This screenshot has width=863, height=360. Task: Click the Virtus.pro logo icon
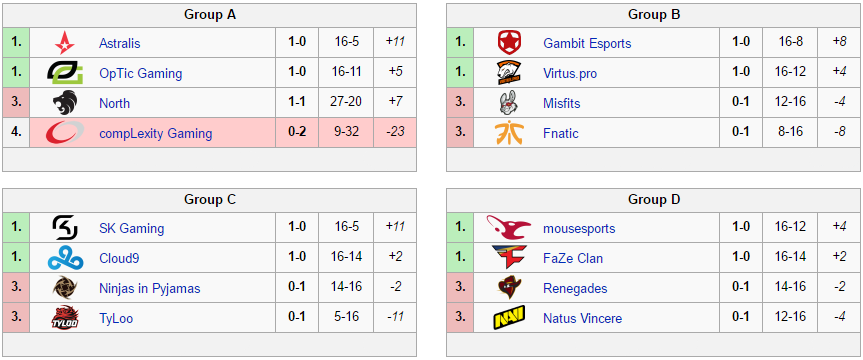509,73
